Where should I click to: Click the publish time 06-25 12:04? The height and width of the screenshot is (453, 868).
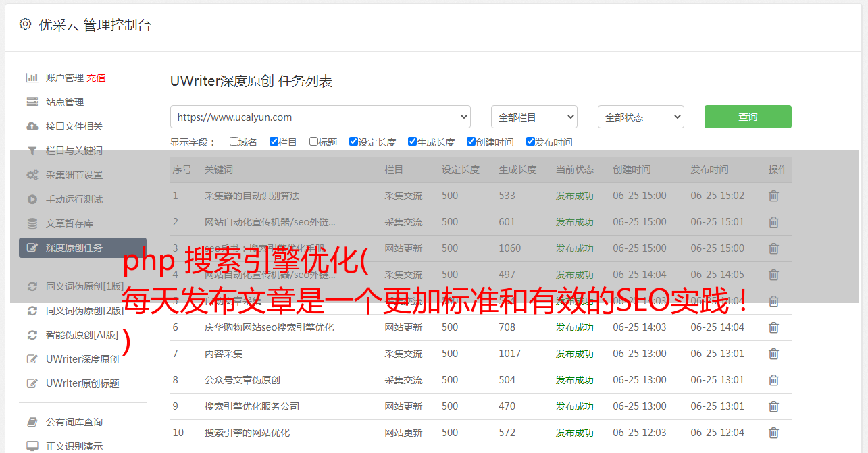click(717, 433)
